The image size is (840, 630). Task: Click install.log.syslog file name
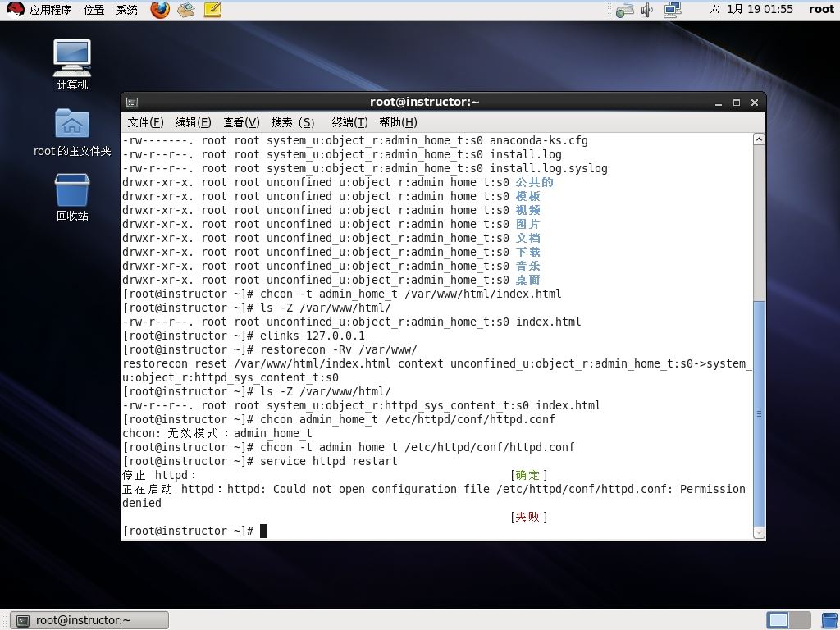[x=549, y=168]
